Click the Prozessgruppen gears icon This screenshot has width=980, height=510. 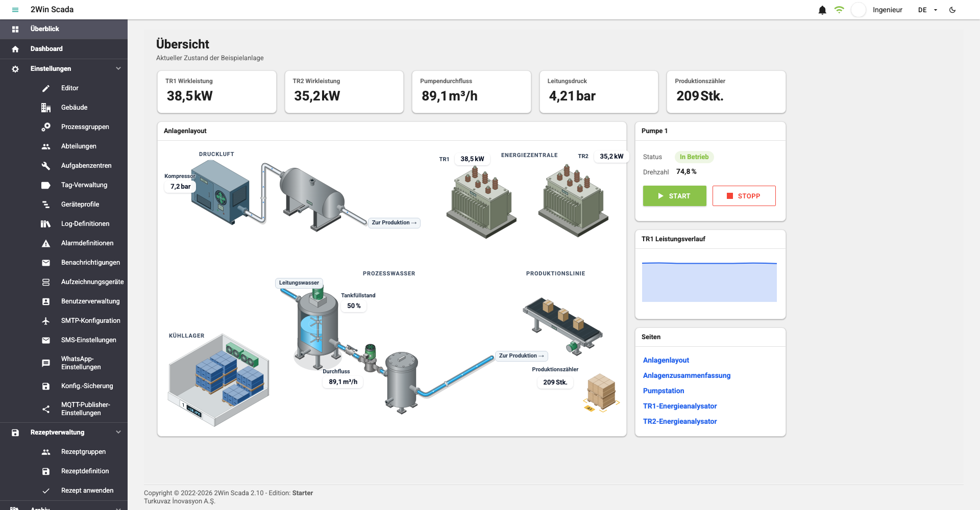[x=46, y=127]
